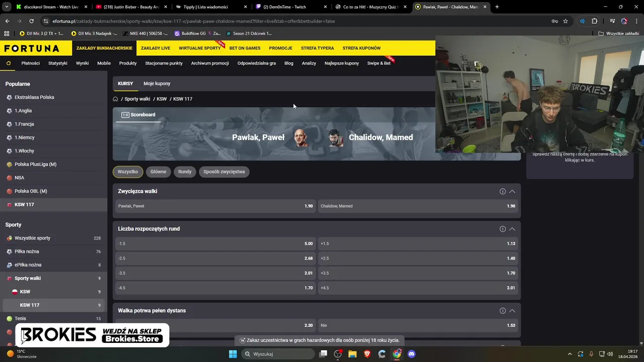Select the Główne filter chip
The image size is (644, 362).
tap(158, 171)
